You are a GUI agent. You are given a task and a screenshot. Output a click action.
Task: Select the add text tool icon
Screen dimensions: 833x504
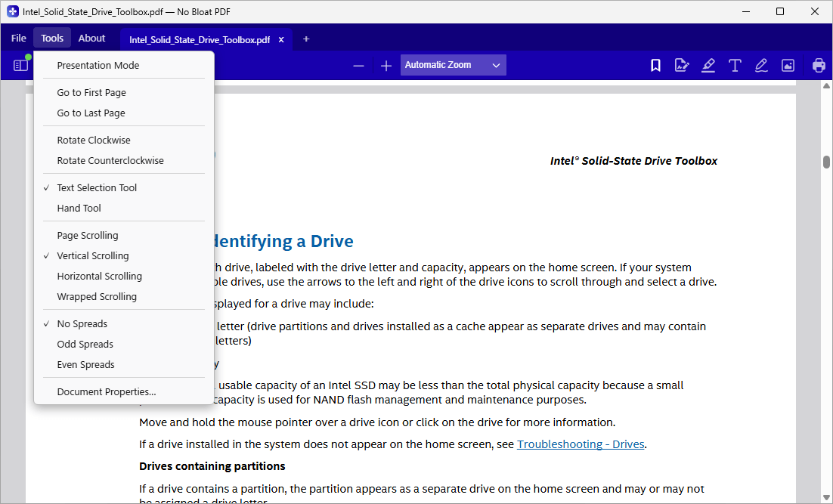(x=735, y=65)
